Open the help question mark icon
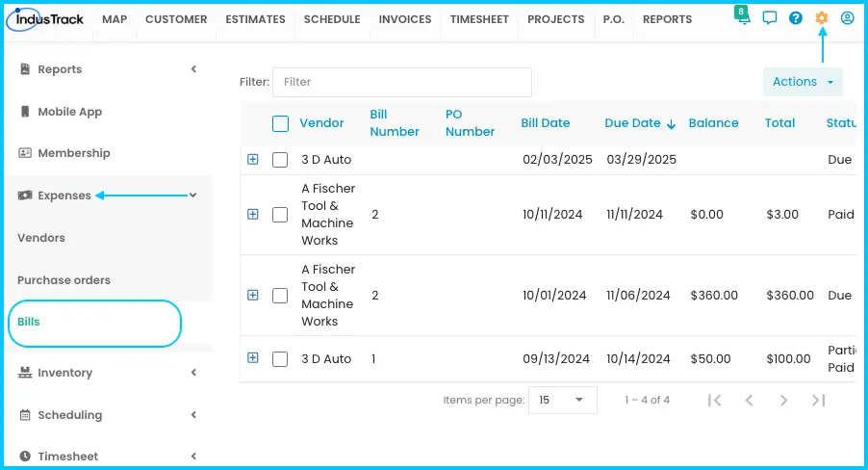The height and width of the screenshot is (470, 868). coord(796,18)
